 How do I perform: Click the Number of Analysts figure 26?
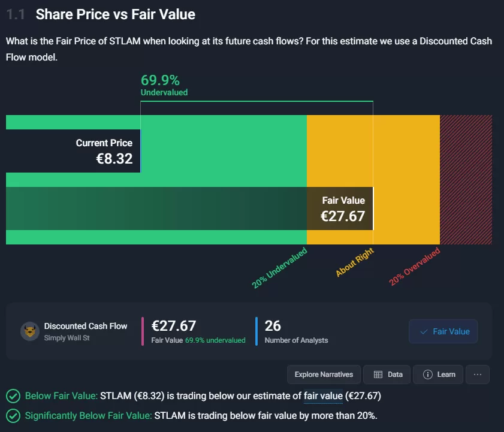point(273,326)
